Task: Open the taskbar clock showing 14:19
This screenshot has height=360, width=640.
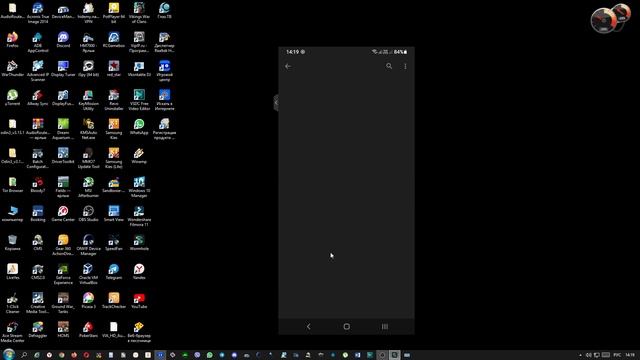Action: point(630,355)
